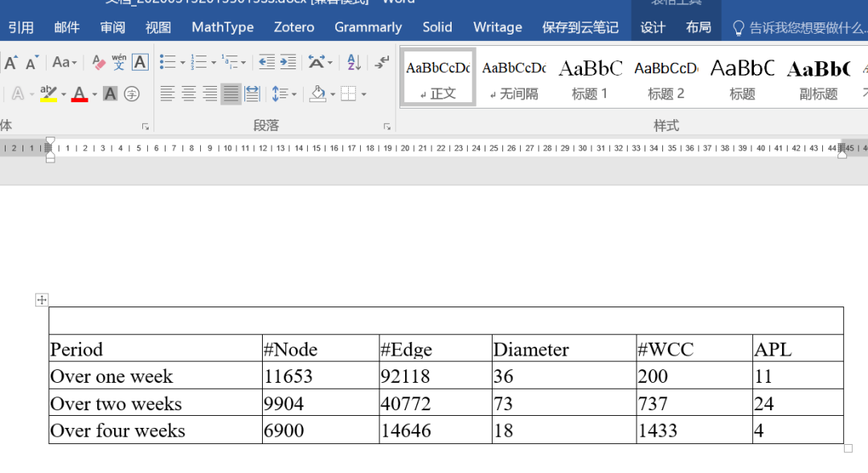Apply the 标题 1 heading style
Image resolution: width=868 pixels, height=473 pixels.
click(590, 77)
